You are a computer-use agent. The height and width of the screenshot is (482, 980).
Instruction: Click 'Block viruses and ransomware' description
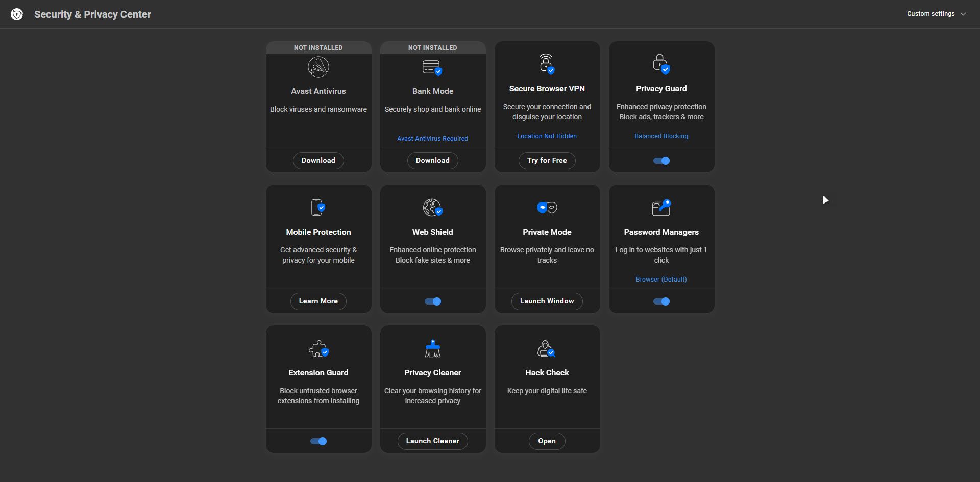pos(318,109)
